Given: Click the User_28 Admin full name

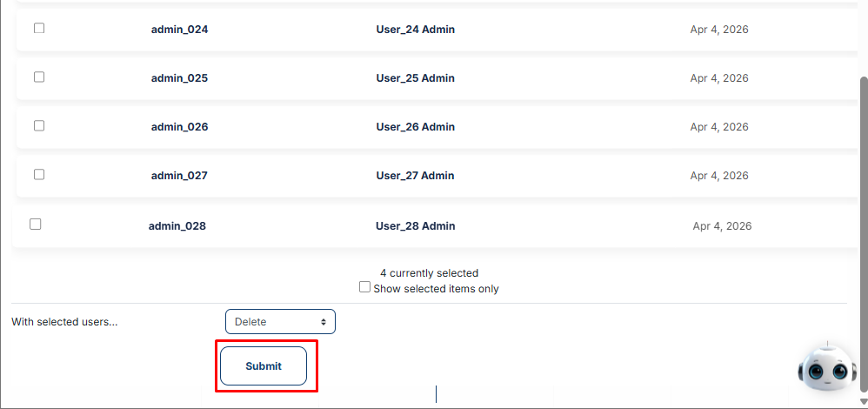Looking at the screenshot, I should pos(415,226).
